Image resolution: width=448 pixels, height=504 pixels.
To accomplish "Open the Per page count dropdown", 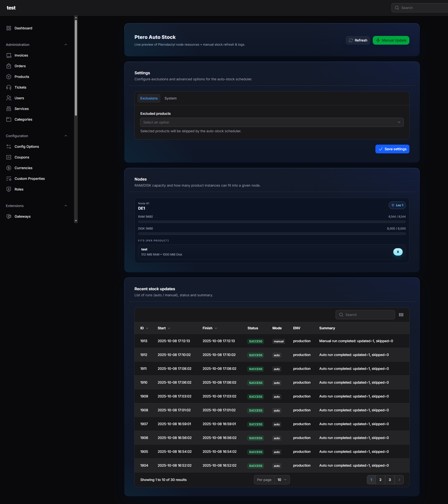I will click(x=282, y=479).
